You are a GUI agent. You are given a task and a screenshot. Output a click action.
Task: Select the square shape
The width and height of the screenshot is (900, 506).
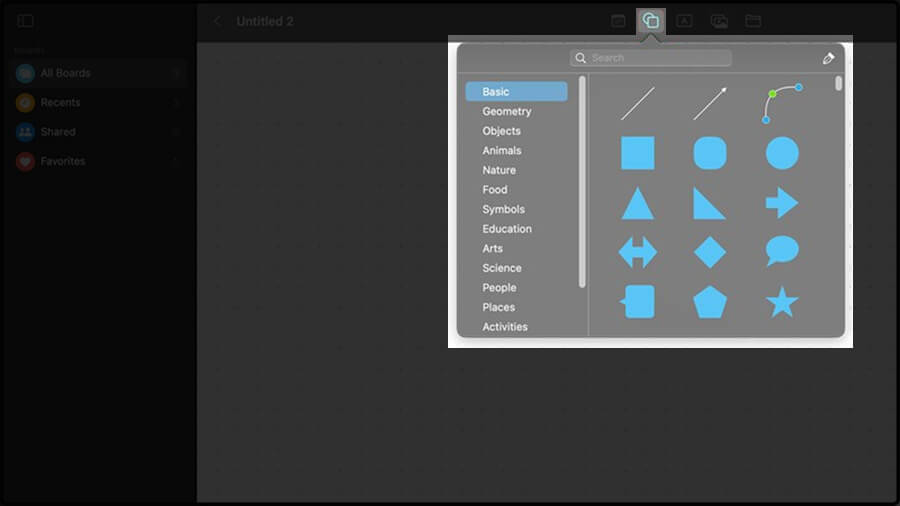coord(637,153)
